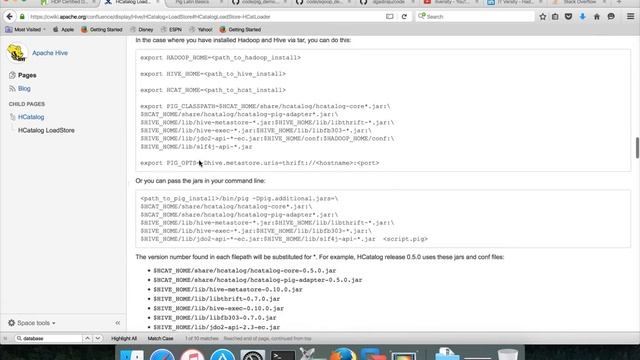Click 'export HCAT_HOME=<path_to_hcat_install>' code line

pyautogui.click(x=213, y=90)
